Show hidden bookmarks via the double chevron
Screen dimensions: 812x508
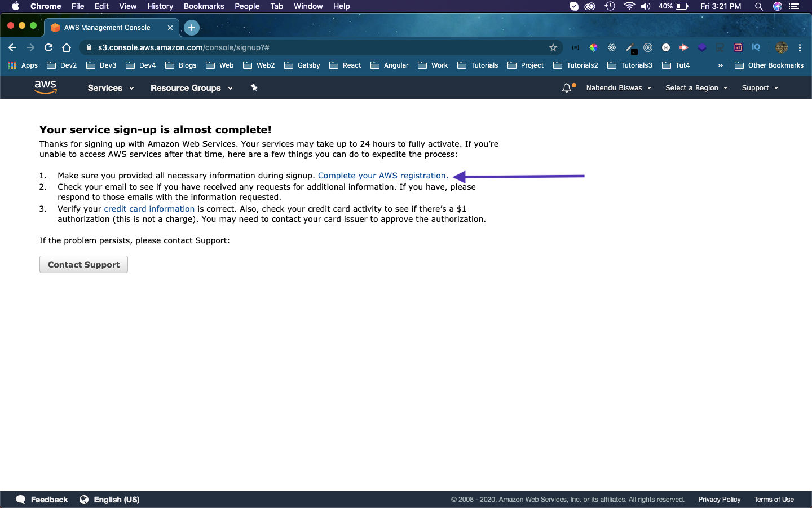[720, 65]
